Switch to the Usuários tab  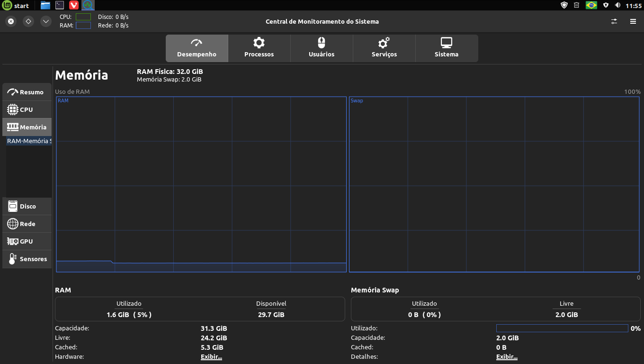(x=322, y=48)
